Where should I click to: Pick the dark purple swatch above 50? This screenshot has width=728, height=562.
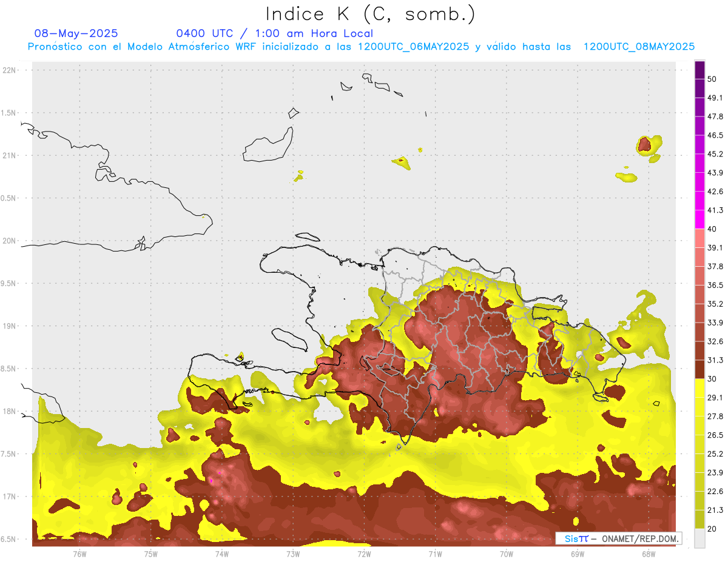coord(699,70)
